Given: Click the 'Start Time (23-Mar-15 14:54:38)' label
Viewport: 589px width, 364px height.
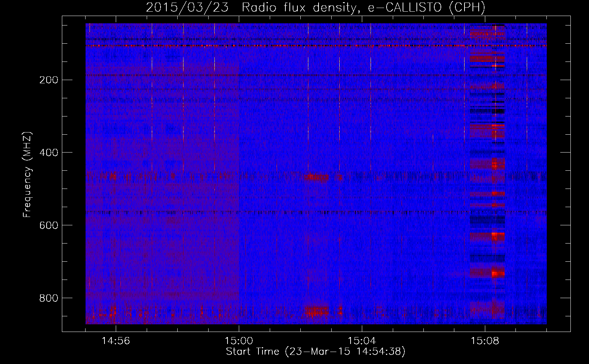Looking at the screenshot, I should point(316,352).
